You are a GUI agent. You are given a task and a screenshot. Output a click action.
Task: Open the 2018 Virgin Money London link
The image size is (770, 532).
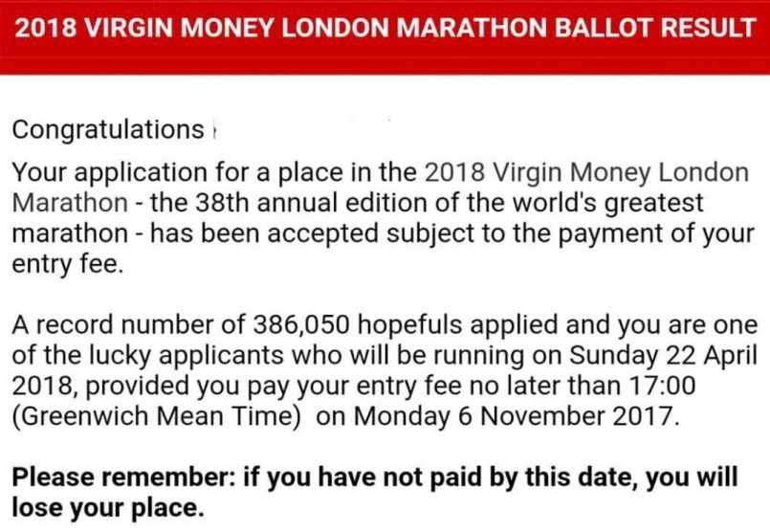585,173
